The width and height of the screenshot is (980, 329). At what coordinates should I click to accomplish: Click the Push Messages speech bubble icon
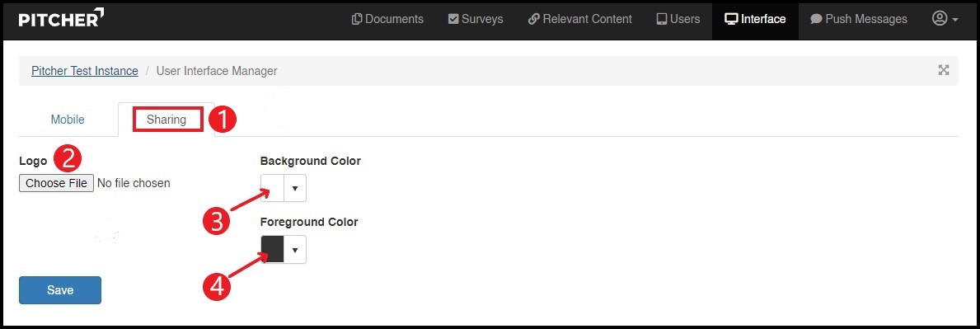point(816,20)
